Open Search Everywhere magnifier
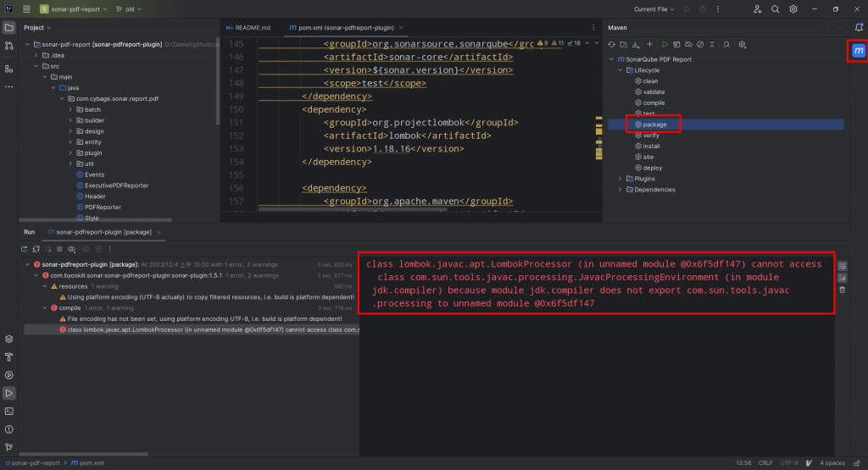 pos(775,9)
